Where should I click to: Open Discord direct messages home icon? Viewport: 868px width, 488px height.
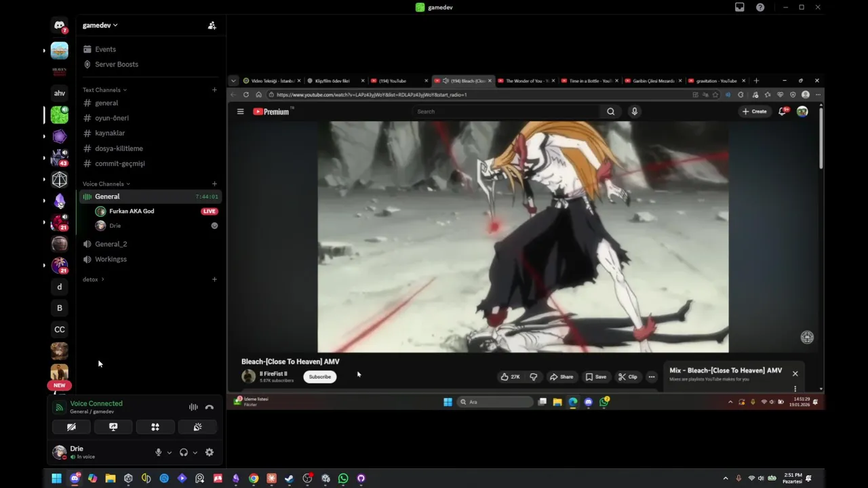point(60,26)
